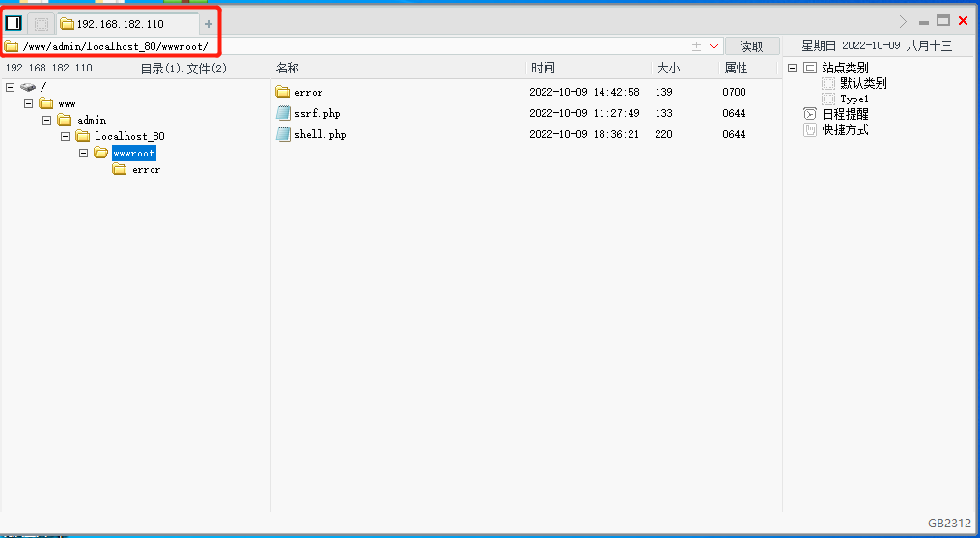The width and height of the screenshot is (980, 538).
Task: Click the ± icon in path bar
Action: [696, 46]
